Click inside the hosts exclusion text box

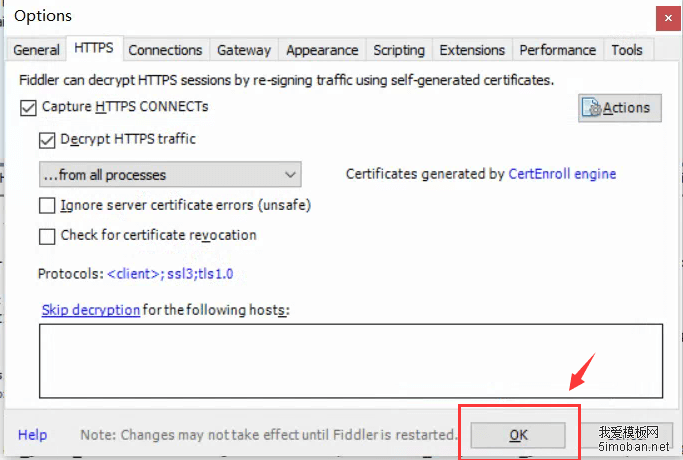[x=350, y=360]
